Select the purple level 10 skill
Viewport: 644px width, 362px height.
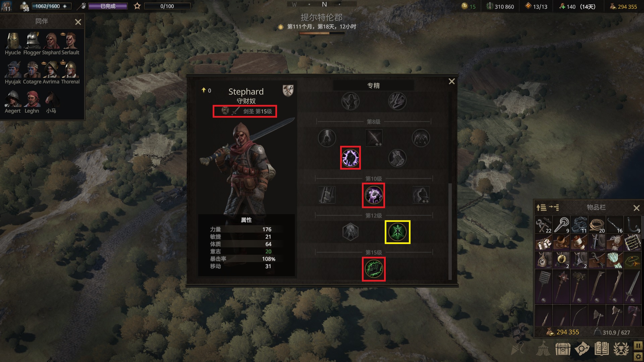[374, 195]
